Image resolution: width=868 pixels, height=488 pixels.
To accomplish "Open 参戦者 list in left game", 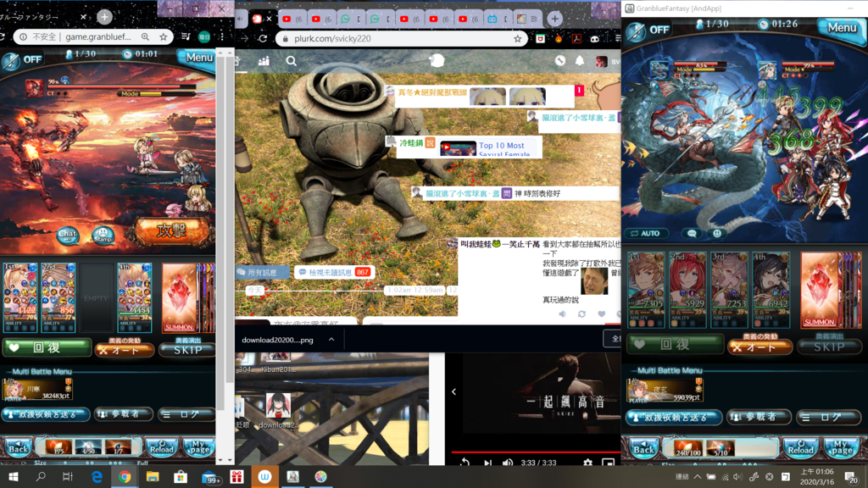I will [124, 413].
